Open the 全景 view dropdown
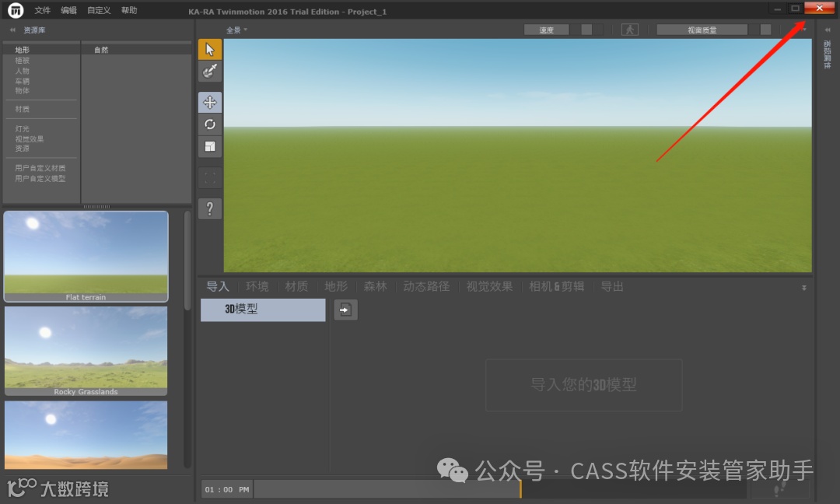 tap(236, 30)
